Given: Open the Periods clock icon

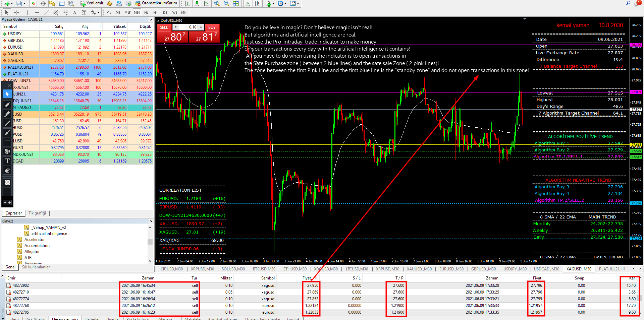Looking at the screenshot, I should pos(280,3).
